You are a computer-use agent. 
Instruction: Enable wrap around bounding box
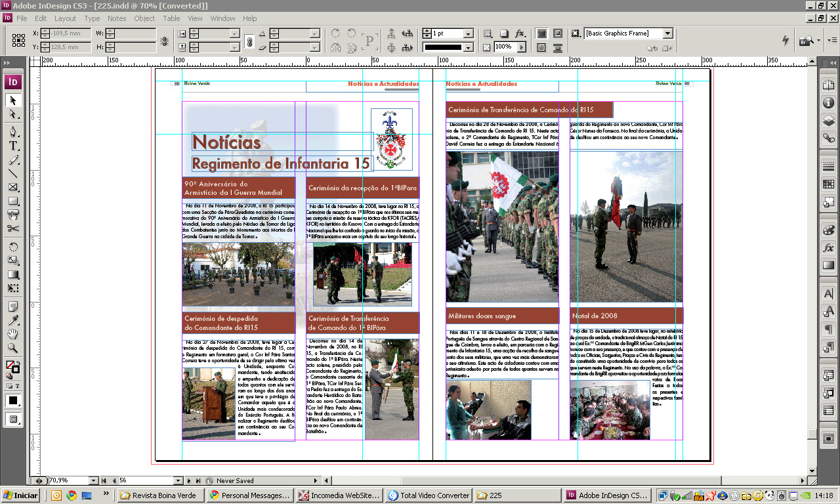coord(557,33)
